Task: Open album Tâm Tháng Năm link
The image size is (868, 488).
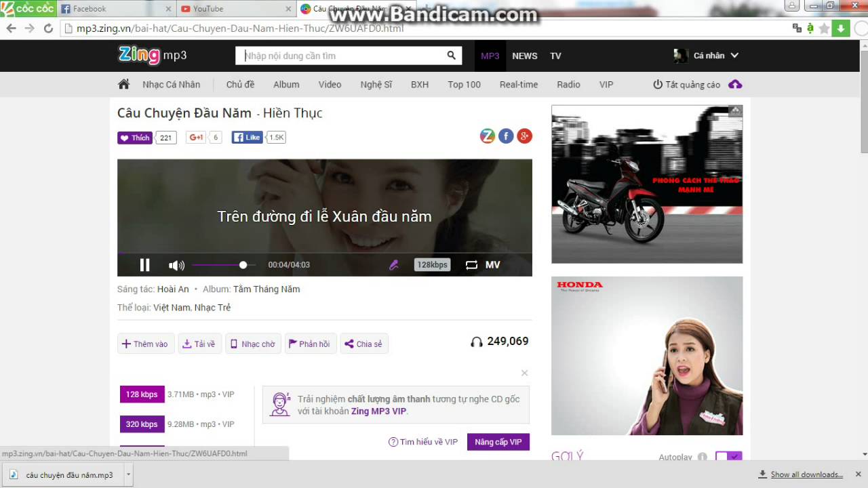Action: pos(267,289)
